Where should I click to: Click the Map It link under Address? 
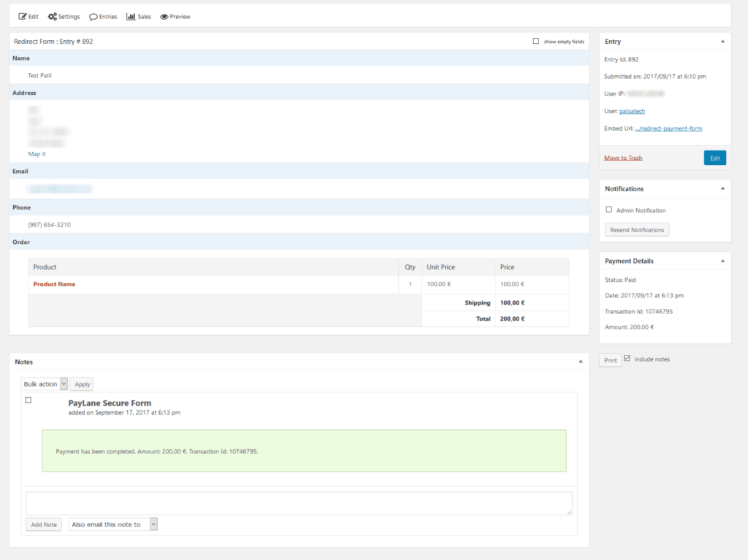coord(37,154)
